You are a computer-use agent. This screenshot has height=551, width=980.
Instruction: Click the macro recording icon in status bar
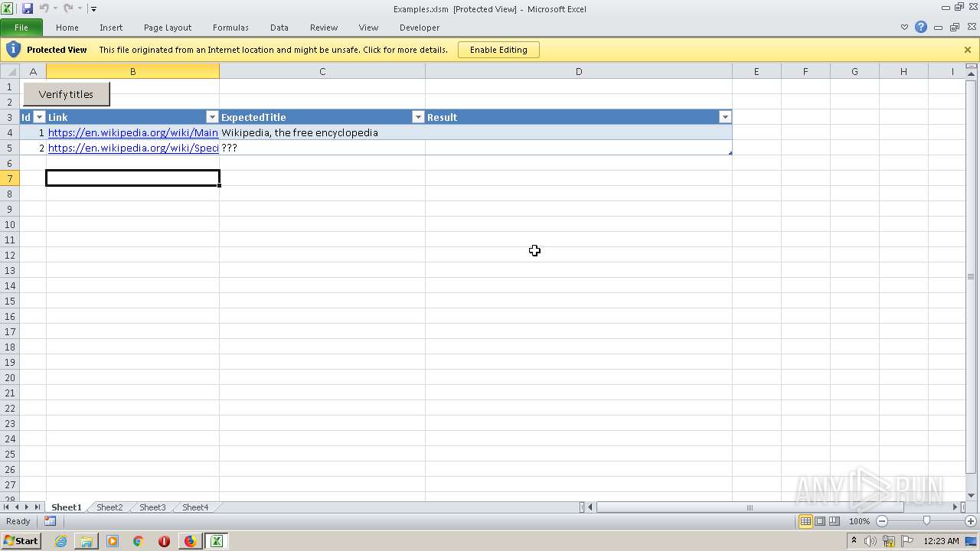click(x=50, y=521)
